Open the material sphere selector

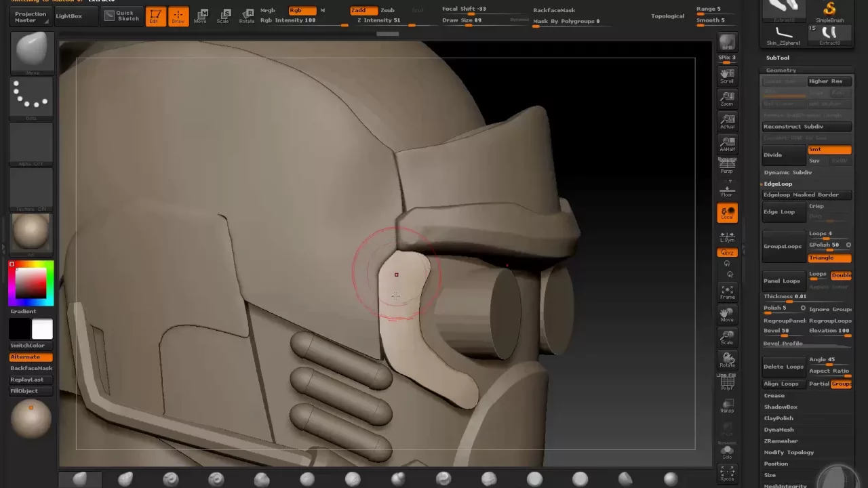[x=31, y=234]
